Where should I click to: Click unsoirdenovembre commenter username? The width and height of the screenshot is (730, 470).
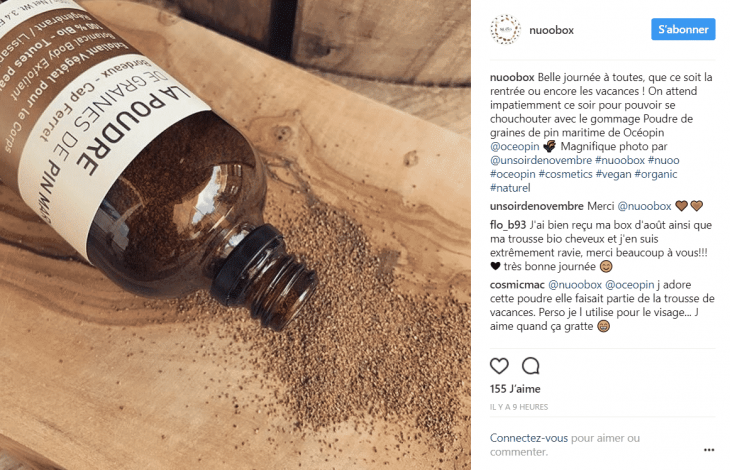tap(536, 206)
